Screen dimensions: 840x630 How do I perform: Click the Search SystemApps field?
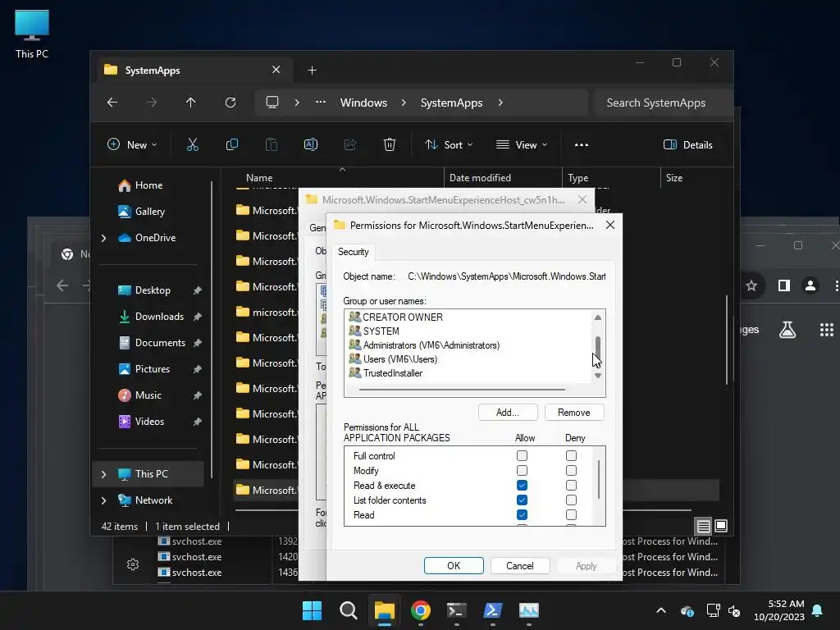click(x=664, y=103)
